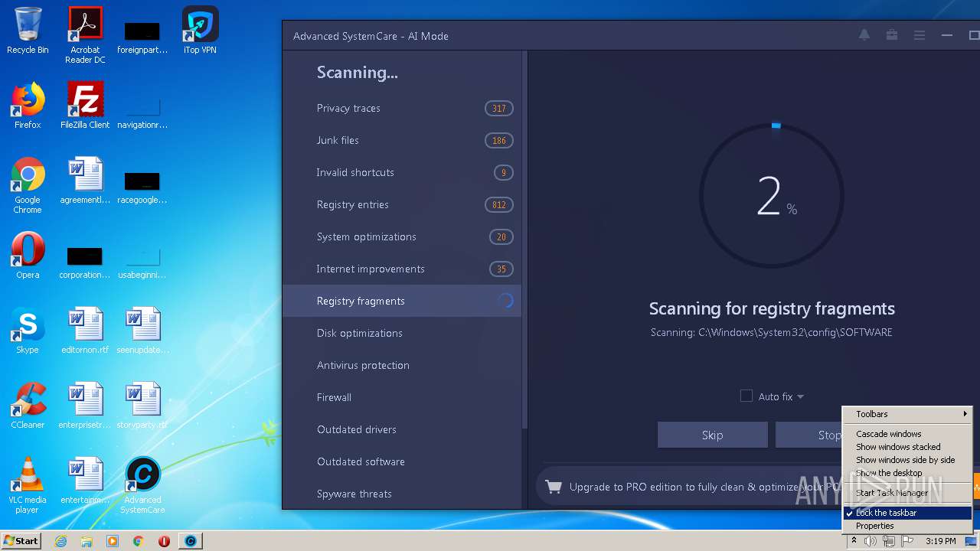
Task: Select System optimizations scan item
Action: click(402, 236)
